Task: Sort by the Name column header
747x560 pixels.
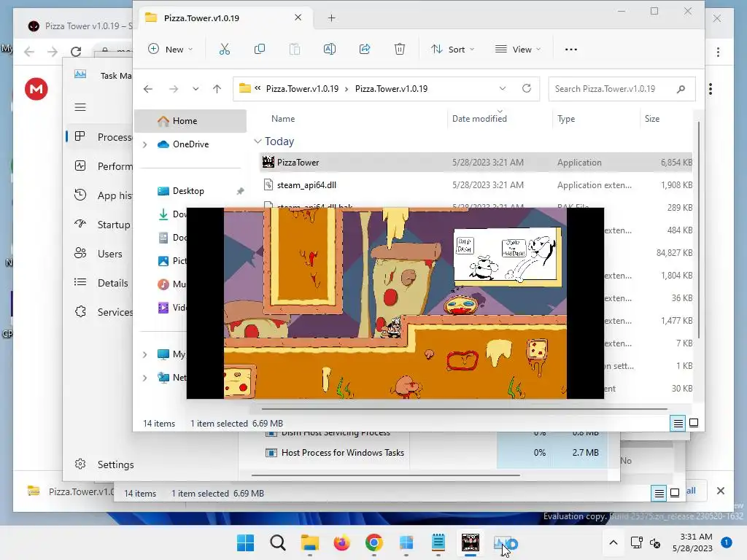Action: tap(283, 119)
